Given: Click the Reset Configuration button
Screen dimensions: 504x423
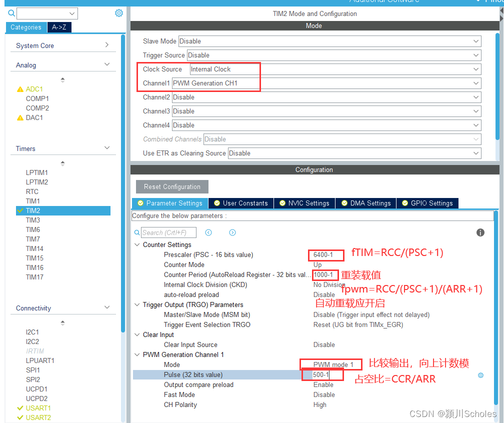Looking at the screenshot, I should tap(172, 186).
